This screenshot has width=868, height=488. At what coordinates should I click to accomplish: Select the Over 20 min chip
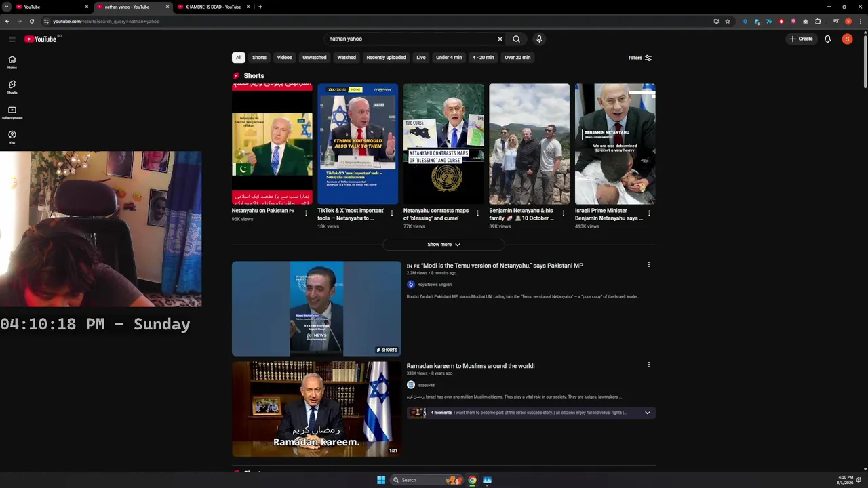click(517, 58)
